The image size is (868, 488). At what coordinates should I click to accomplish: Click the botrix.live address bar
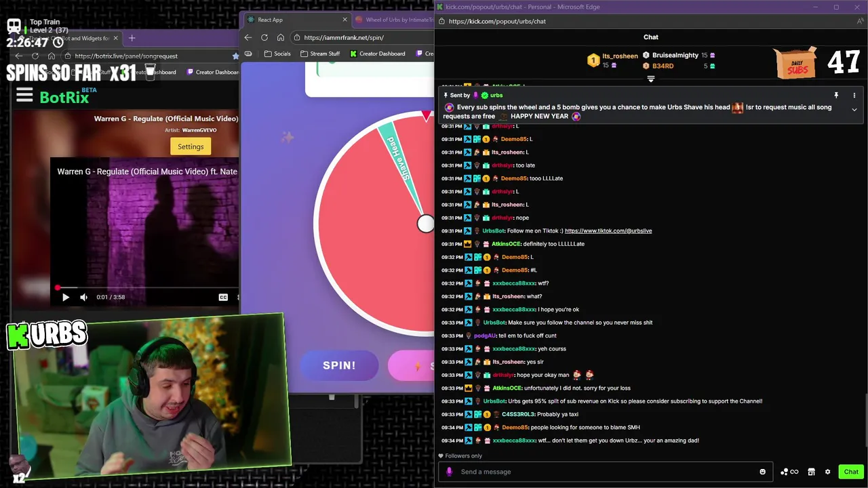149,56
